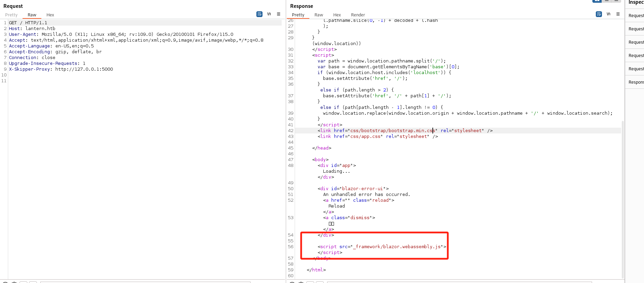This screenshot has width=644, height=283.
Task: Open the Hex tab in Request panel
Action: click(x=50, y=15)
